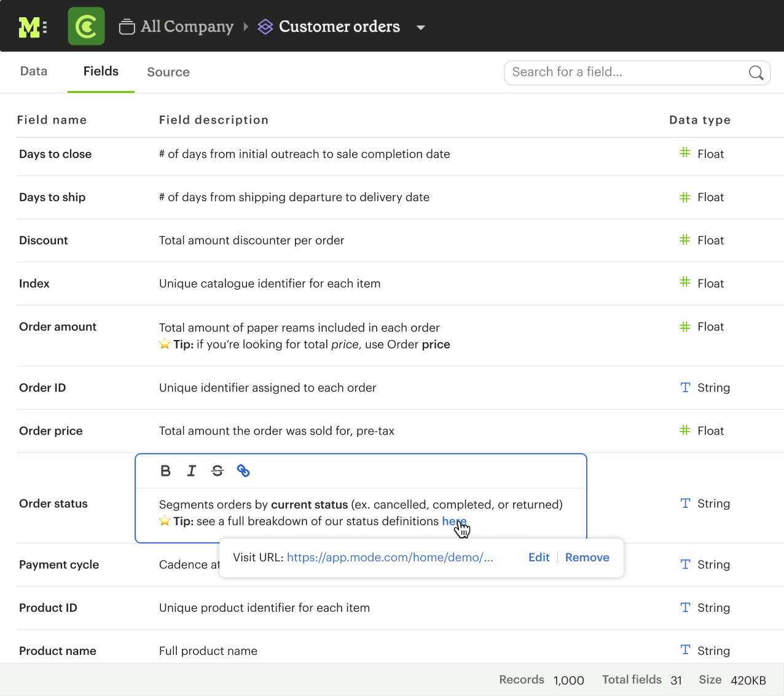Click the green dataset C icon
Image resolution: width=784 pixels, height=696 pixels.
click(x=86, y=26)
